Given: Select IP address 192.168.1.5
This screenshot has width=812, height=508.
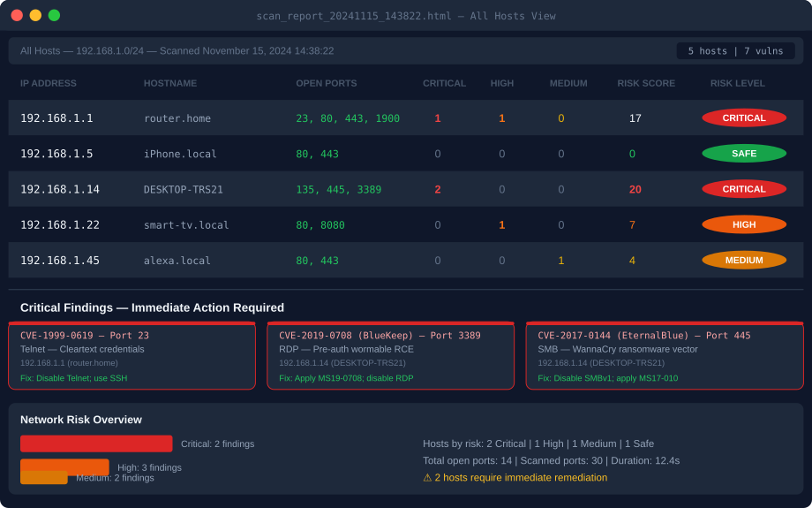Looking at the screenshot, I should pyautogui.click(x=56, y=154).
